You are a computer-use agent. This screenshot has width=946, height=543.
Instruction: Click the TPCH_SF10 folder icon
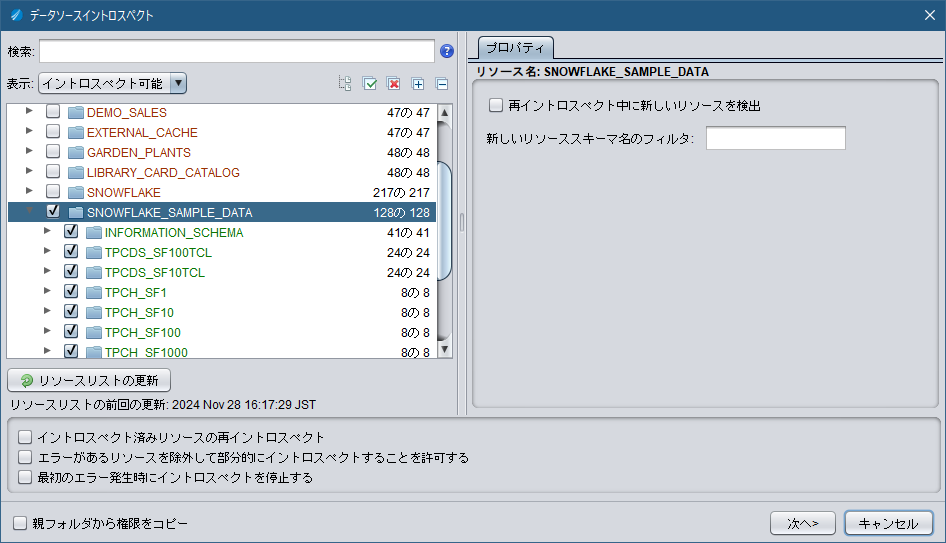[94, 312]
